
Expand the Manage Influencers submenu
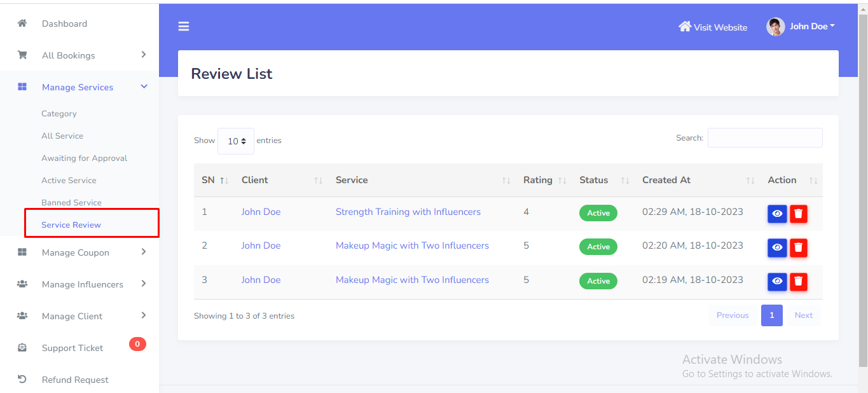pyautogui.click(x=81, y=284)
